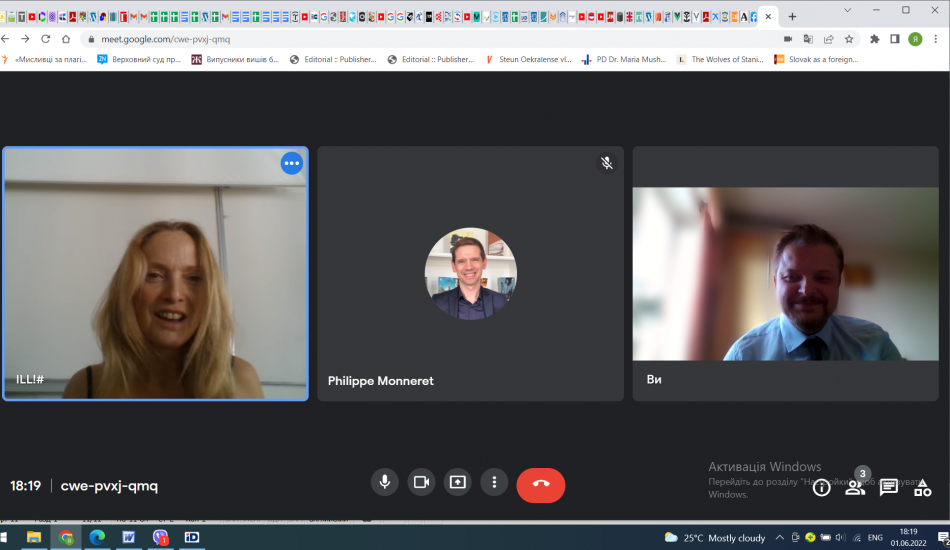Open the chat panel
The height and width of the screenshot is (550, 950).
pyautogui.click(x=888, y=488)
